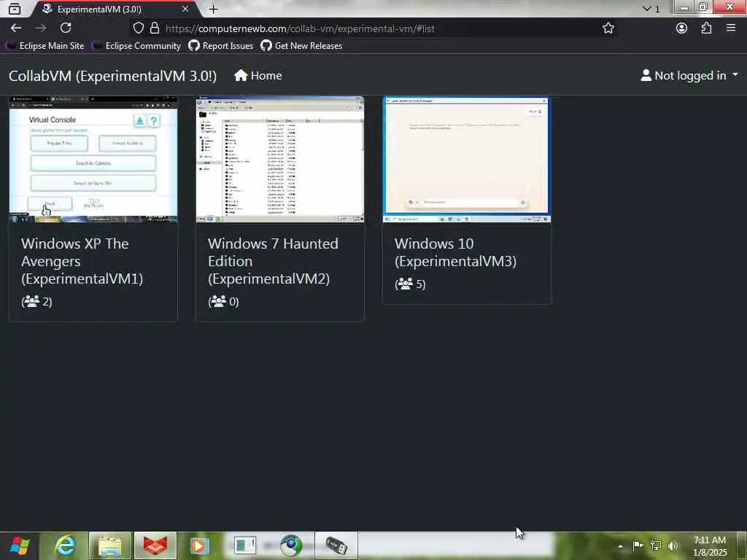Viewport: 747px width, 560px height.
Task: Click the user count 0 on ExperimentalVM2
Action: coord(223,301)
